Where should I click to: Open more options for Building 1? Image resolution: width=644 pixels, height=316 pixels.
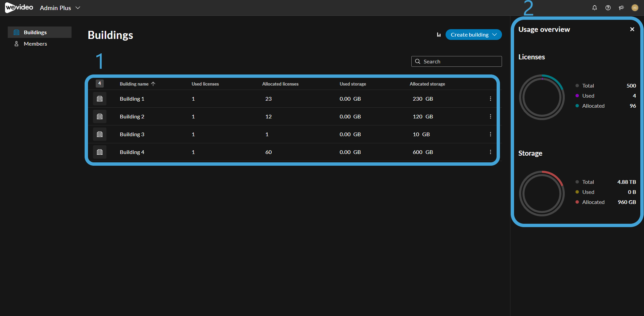coord(491,99)
